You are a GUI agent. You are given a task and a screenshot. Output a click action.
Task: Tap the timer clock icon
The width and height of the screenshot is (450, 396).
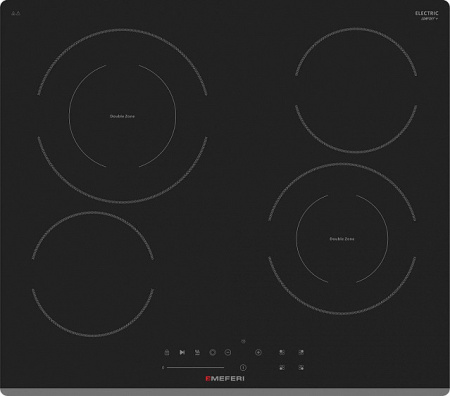212,352
